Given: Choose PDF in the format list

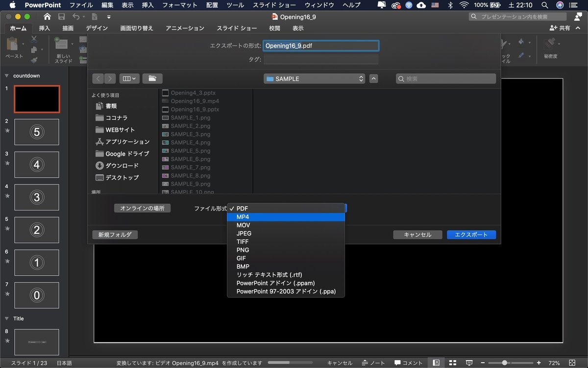Looking at the screenshot, I should 286,209.
